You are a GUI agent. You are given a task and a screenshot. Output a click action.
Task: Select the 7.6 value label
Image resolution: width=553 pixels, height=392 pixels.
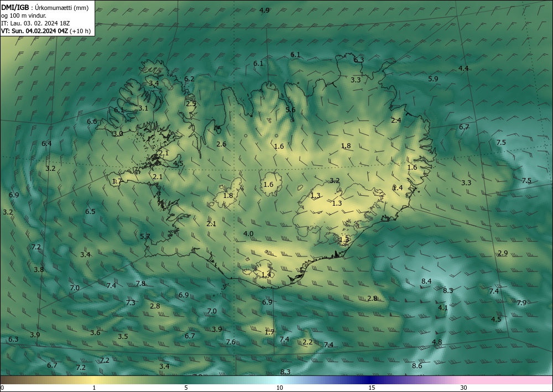click(231, 342)
